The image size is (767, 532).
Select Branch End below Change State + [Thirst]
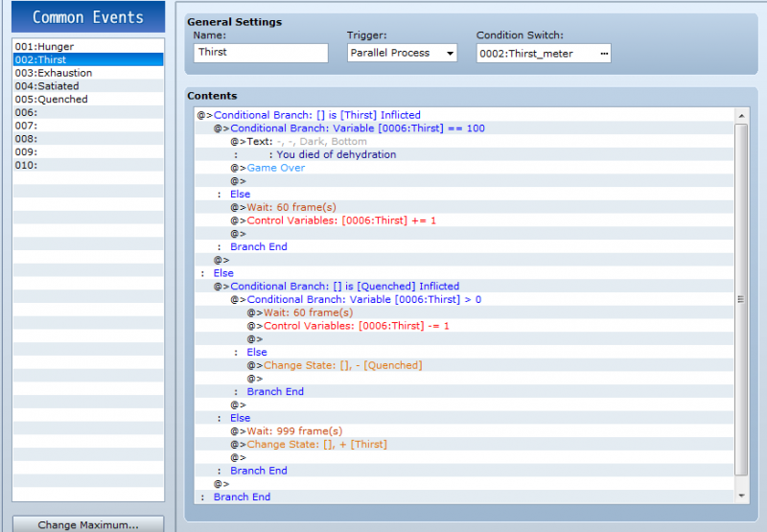point(464,471)
